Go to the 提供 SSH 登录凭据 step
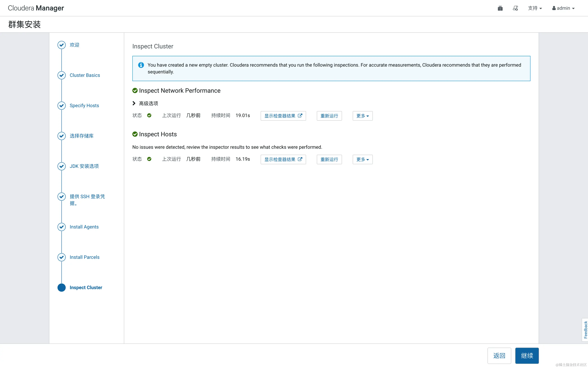This screenshot has width=588, height=368. 87,200
